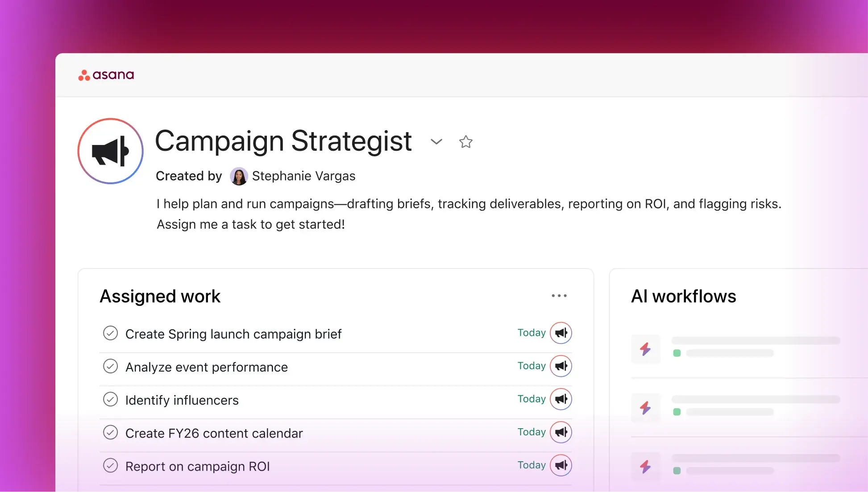Viewport: 868px width, 492px height.
Task: Star the Campaign Strategist teammate as favorite
Action: click(465, 142)
